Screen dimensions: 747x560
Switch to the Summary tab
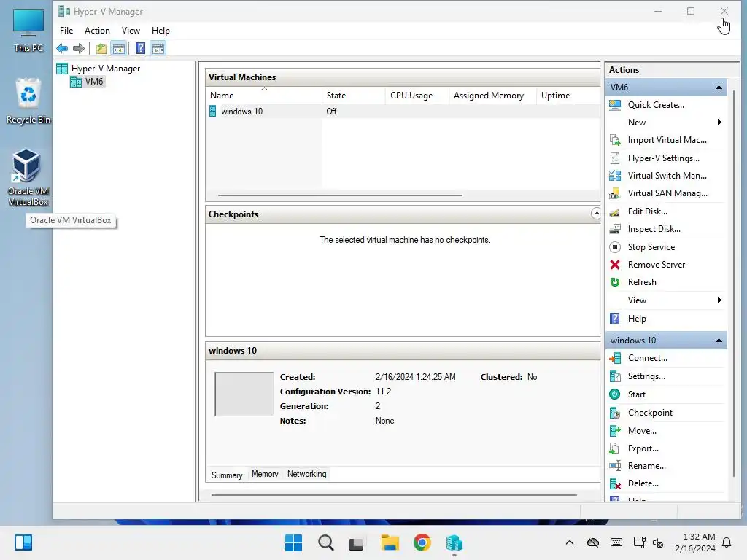227,475
